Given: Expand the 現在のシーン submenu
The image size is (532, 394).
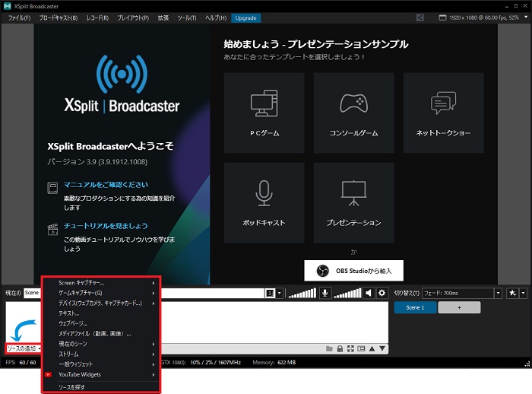Looking at the screenshot, I should [x=101, y=344].
